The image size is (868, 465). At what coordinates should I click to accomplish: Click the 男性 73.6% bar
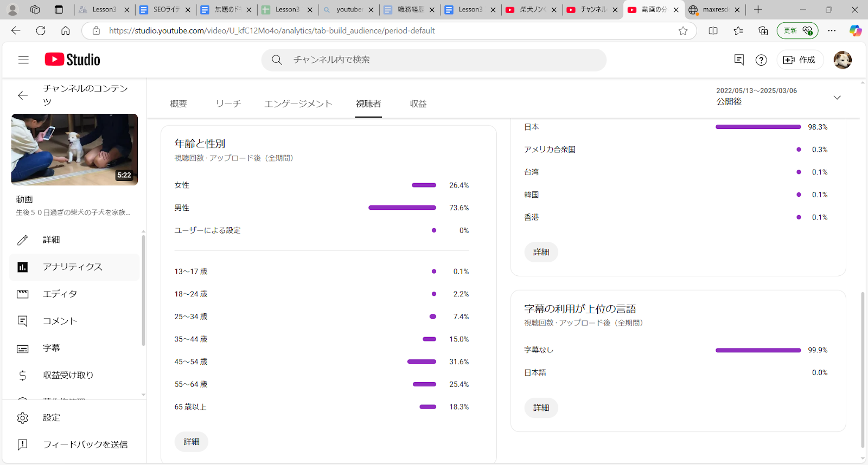(x=402, y=208)
